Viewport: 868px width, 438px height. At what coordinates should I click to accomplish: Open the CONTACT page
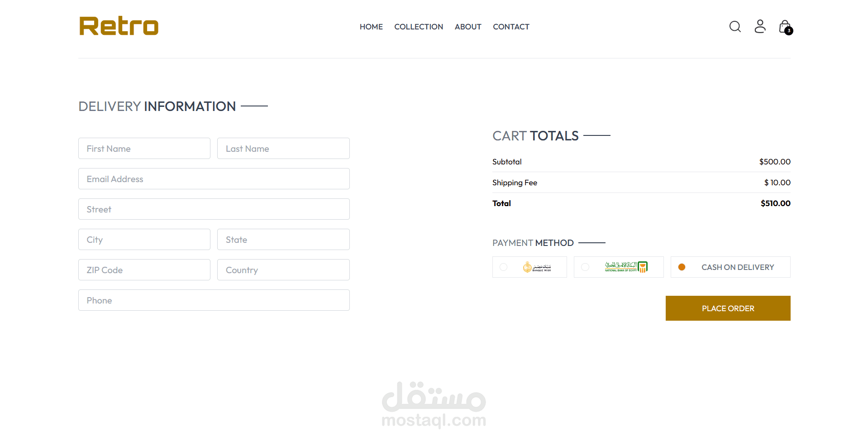(511, 27)
